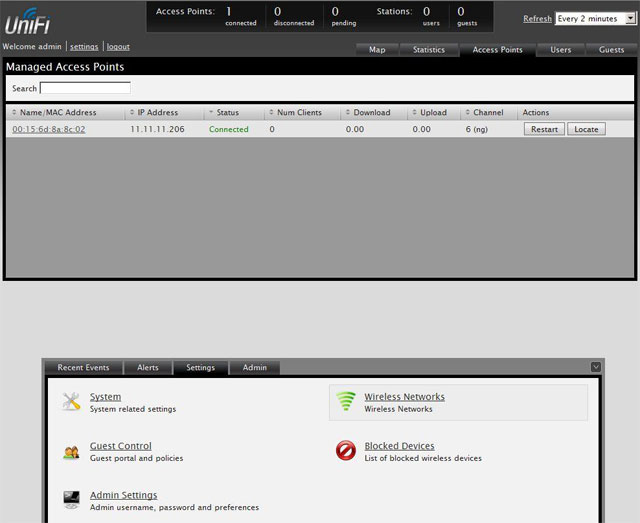The height and width of the screenshot is (523, 640).
Task: Open the Admin tab
Action: click(255, 367)
